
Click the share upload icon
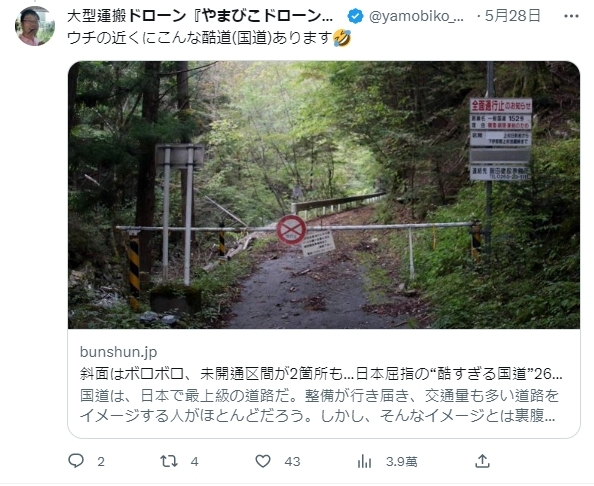click(482, 461)
